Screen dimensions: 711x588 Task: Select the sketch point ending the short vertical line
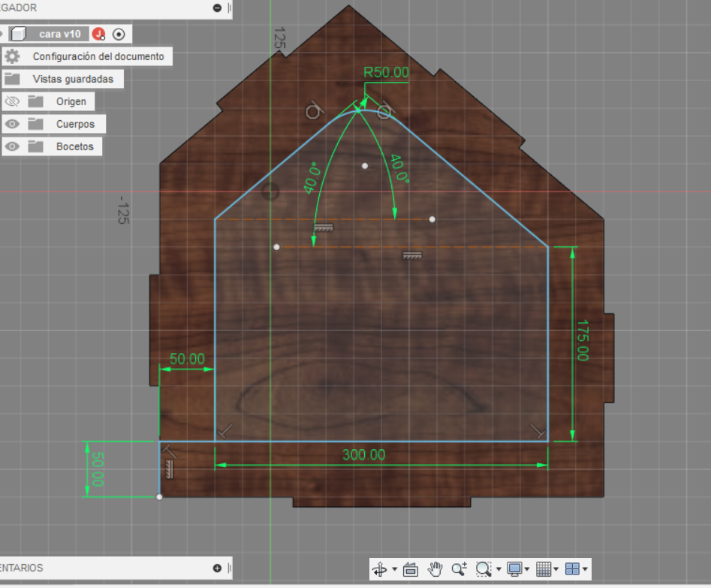coord(159,497)
